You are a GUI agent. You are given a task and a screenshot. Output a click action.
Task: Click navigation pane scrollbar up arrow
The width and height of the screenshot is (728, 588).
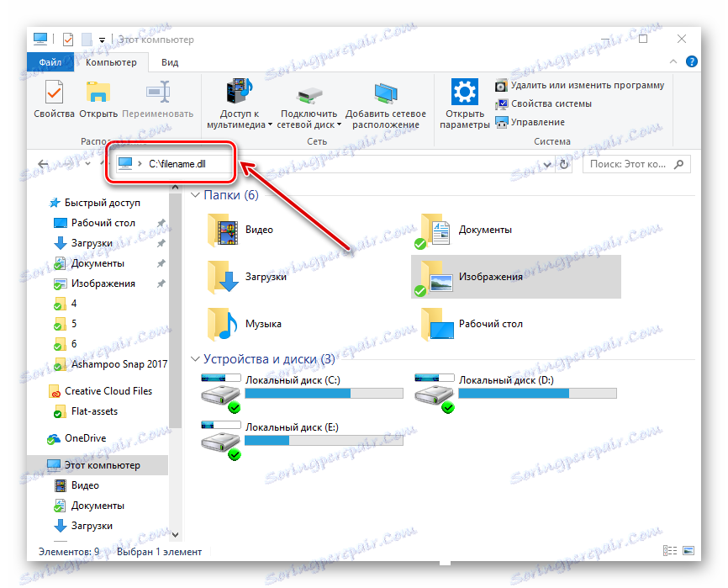(175, 188)
